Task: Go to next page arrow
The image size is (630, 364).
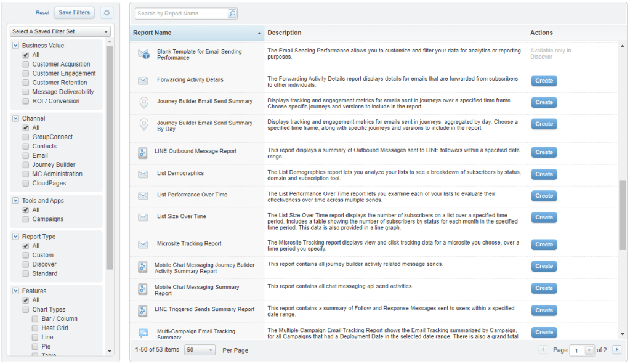Action: [x=616, y=350]
